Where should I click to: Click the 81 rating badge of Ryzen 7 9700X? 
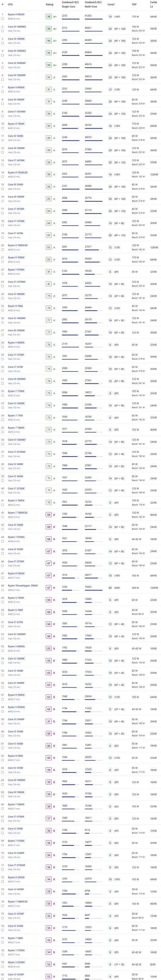pyautogui.click(x=48, y=272)
